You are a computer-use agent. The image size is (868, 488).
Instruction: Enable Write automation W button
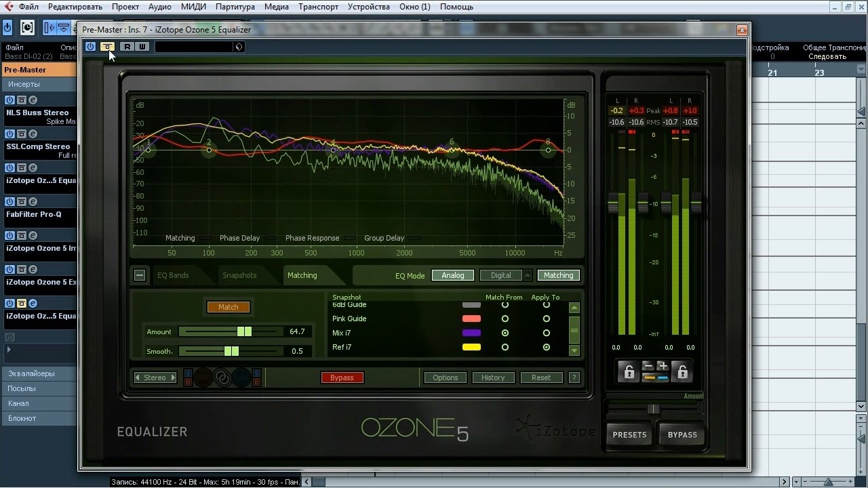[x=142, y=47]
